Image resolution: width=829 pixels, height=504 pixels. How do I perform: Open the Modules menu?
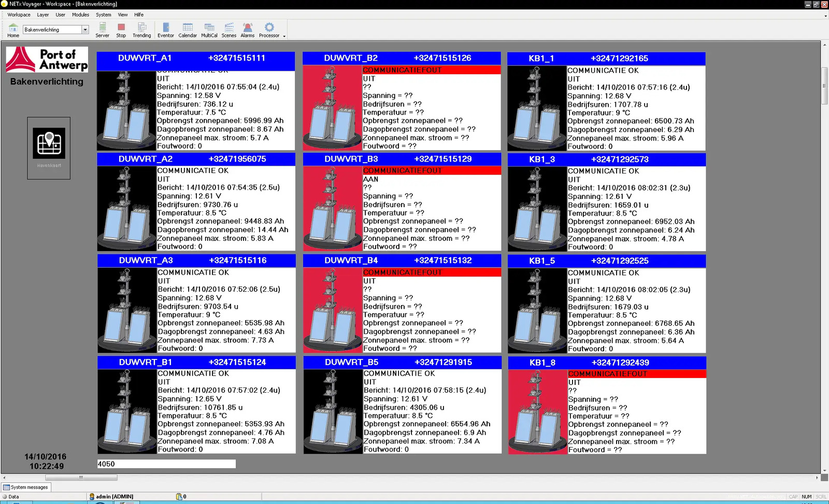tap(80, 15)
